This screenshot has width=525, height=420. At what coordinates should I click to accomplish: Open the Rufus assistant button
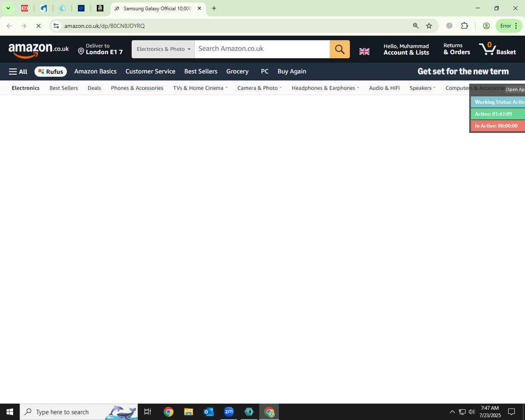[x=50, y=71]
